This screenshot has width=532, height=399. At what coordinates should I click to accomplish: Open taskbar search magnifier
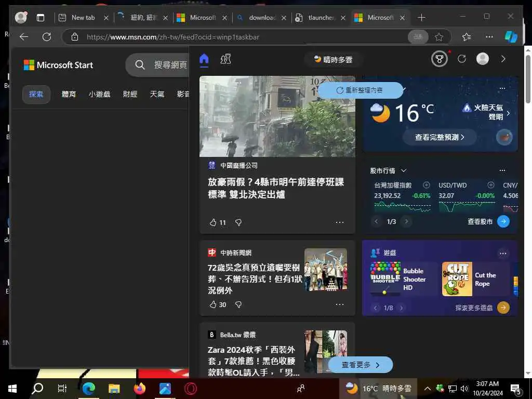tap(37, 389)
